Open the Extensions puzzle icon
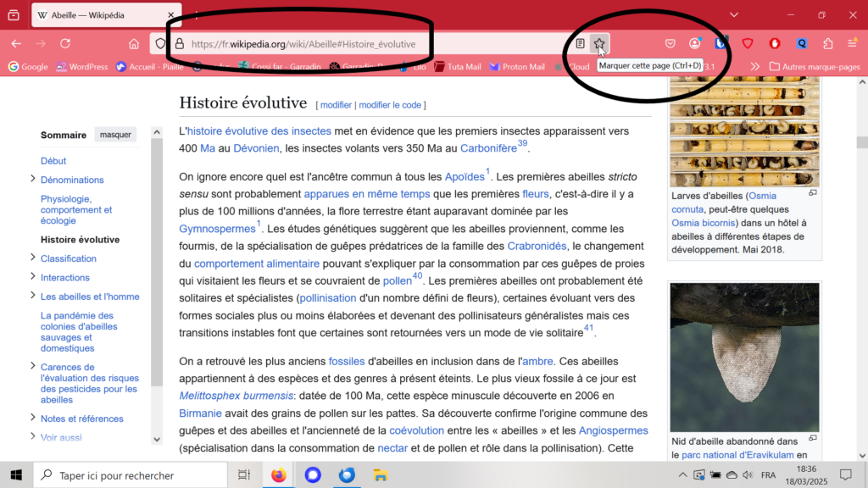Screen dimensions: 868x488 828,43
